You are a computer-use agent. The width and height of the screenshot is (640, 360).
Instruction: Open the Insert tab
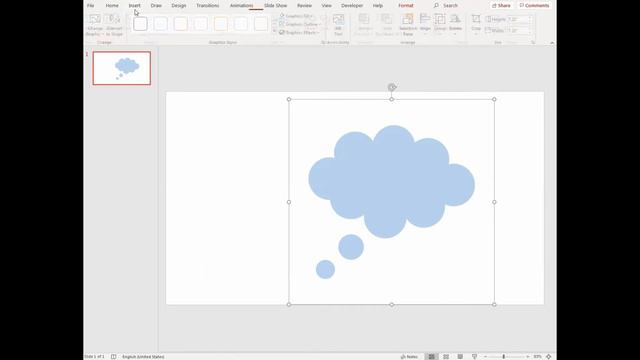tap(134, 5)
